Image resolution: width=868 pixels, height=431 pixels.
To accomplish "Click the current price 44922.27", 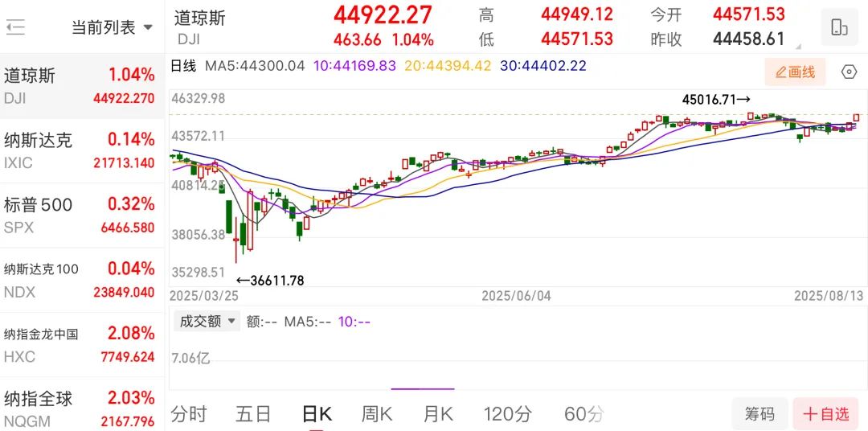I will 383,15.
